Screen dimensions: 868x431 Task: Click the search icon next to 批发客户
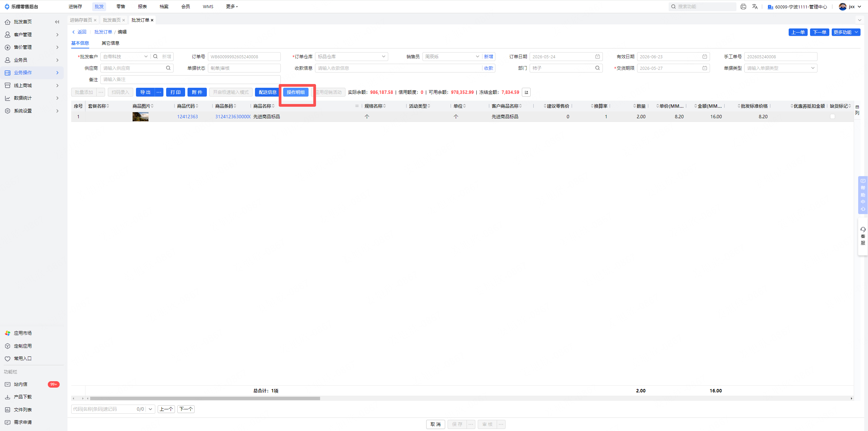155,57
